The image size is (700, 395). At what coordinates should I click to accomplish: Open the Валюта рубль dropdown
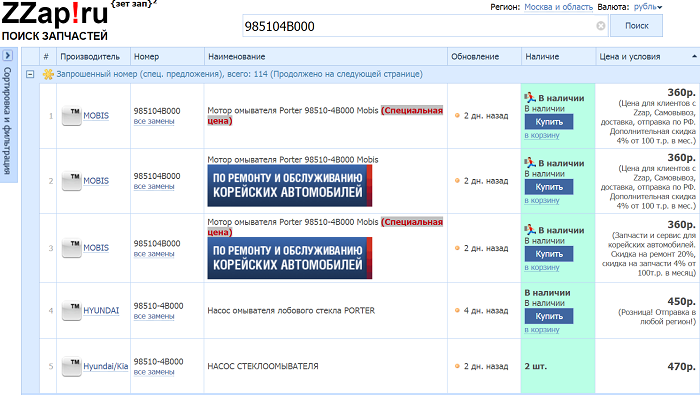648,7
